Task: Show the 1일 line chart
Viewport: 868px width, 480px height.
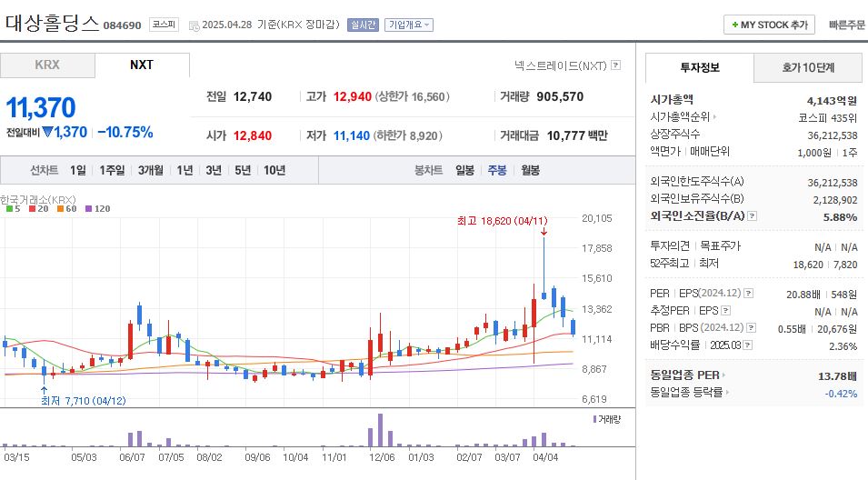Action: click(x=77, y=171)
